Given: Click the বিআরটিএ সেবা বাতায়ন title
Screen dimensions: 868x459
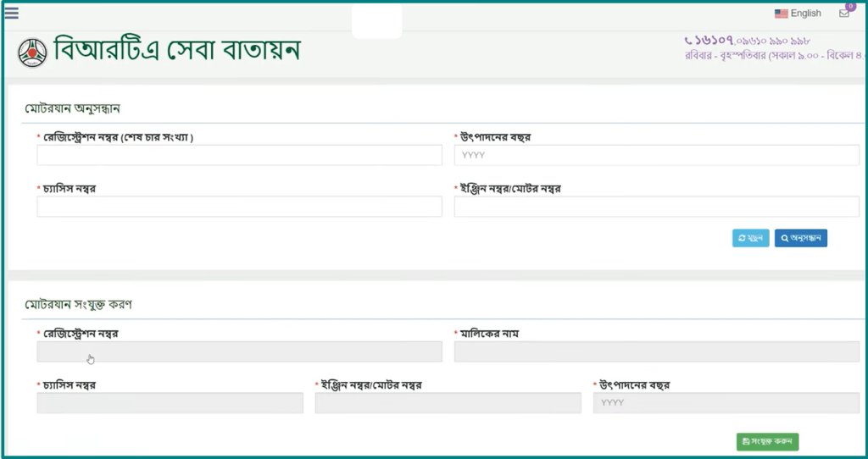Looking at the screenshot, I should click(176, 50).
